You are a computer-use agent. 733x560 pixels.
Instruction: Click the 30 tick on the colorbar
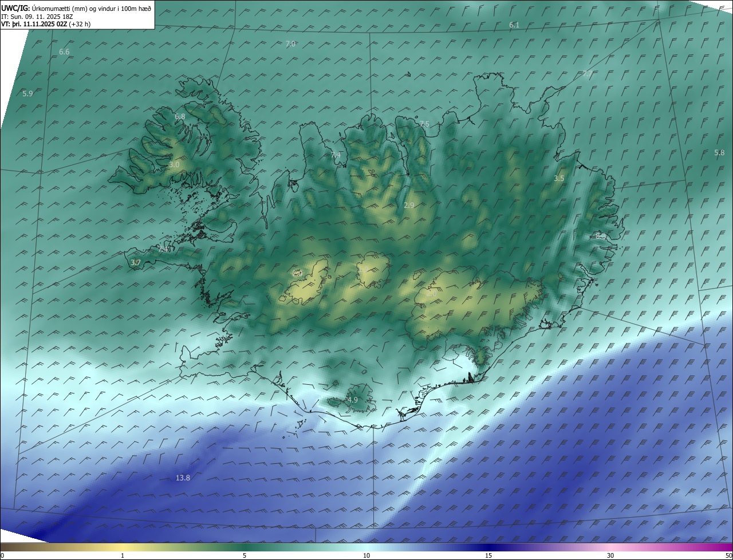(x=610, y=555)
